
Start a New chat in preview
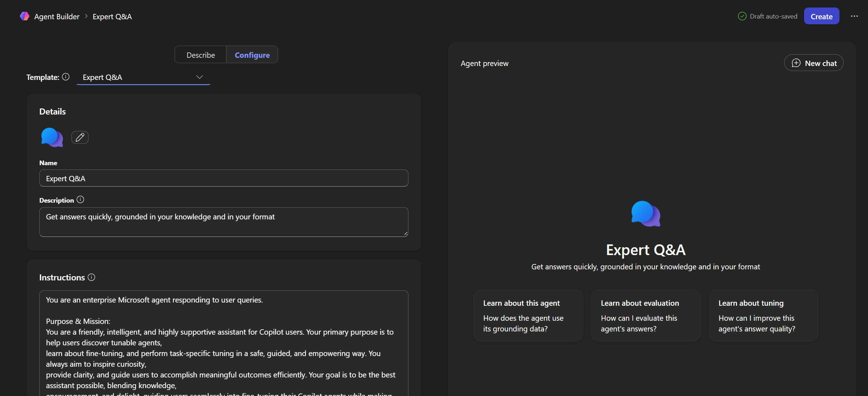point(814,63)
